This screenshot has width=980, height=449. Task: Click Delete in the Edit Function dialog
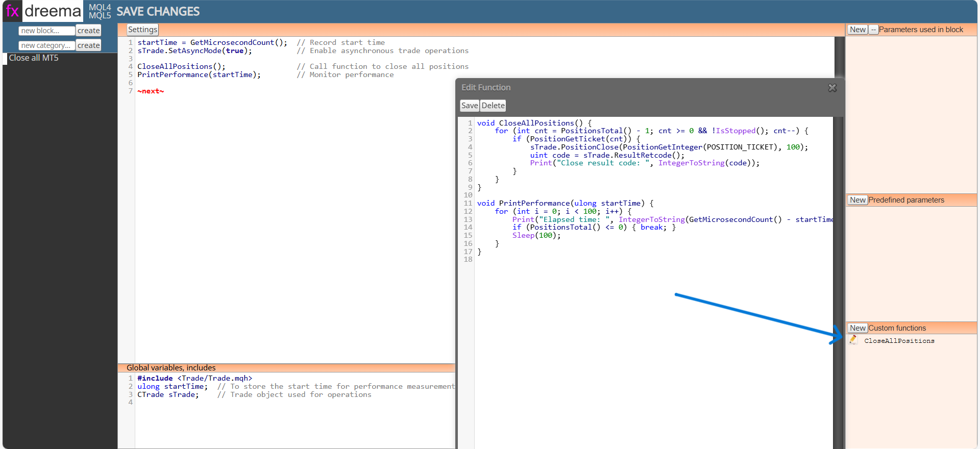click(493, 106)
